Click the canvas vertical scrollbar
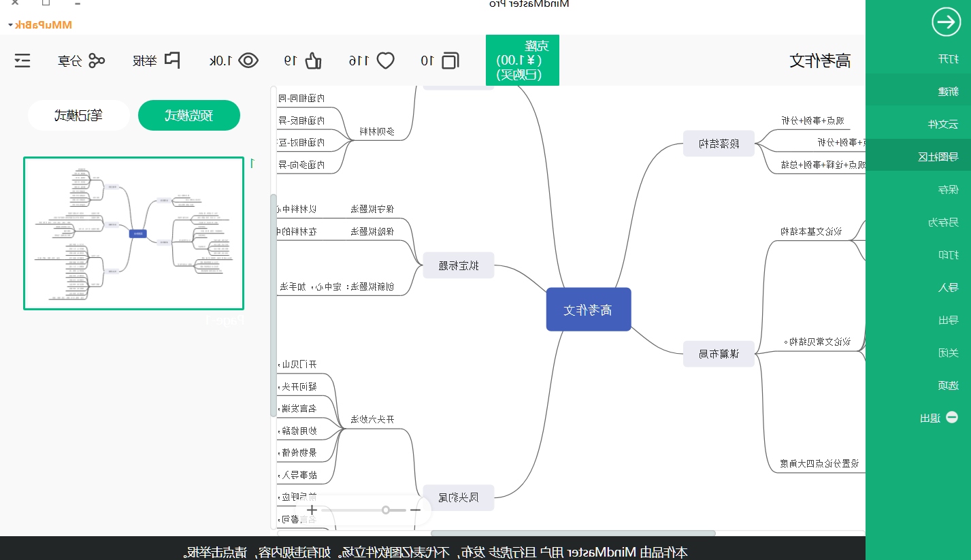971x560 pixels. (x=274, y=305)
